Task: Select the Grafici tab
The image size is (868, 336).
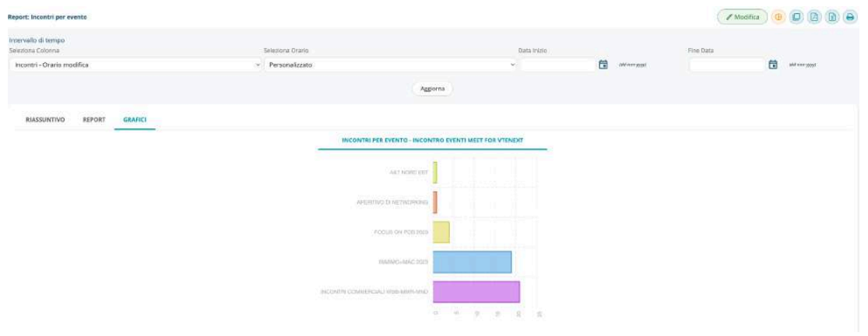Action: click(135, 119)
